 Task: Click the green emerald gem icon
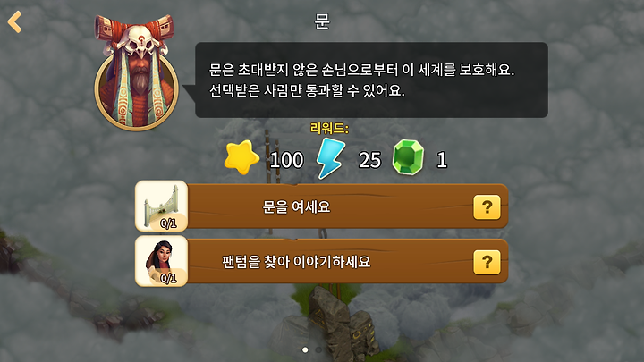click(x=408, y=157)
